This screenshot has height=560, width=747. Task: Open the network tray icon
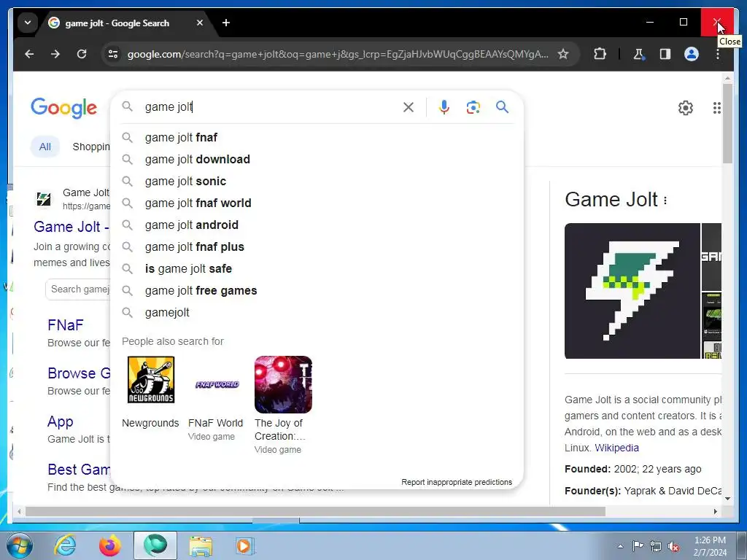click(656, 547)
